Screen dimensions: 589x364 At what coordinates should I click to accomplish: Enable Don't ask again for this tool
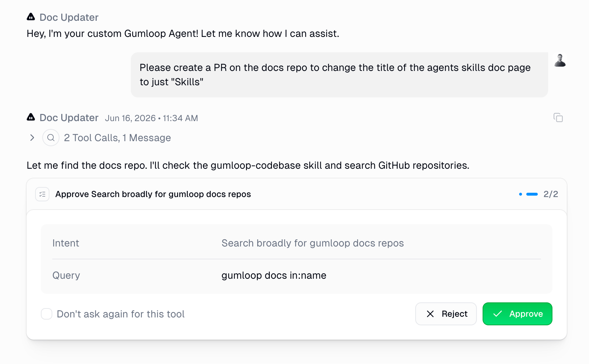click(x=47, y=314)
